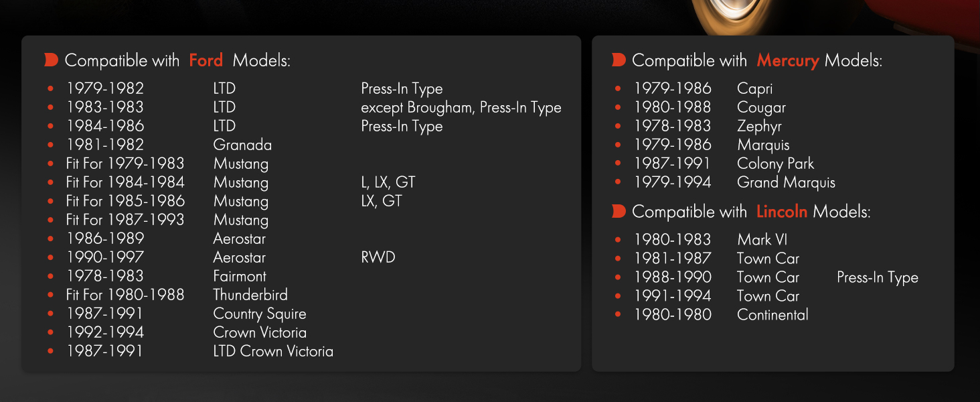Click the except Brougham, Press-In Type note
Screen dimensions: 980x402
[x=461, y=108]
